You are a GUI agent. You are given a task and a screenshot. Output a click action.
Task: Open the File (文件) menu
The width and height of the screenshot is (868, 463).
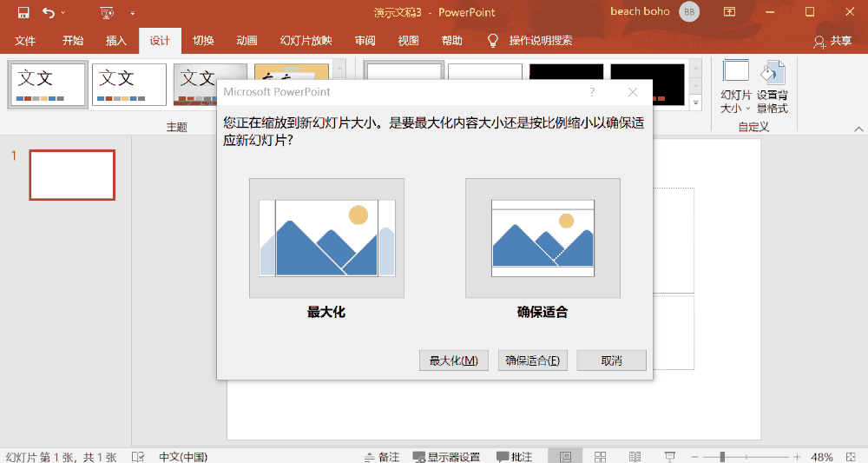pos(25,41)
